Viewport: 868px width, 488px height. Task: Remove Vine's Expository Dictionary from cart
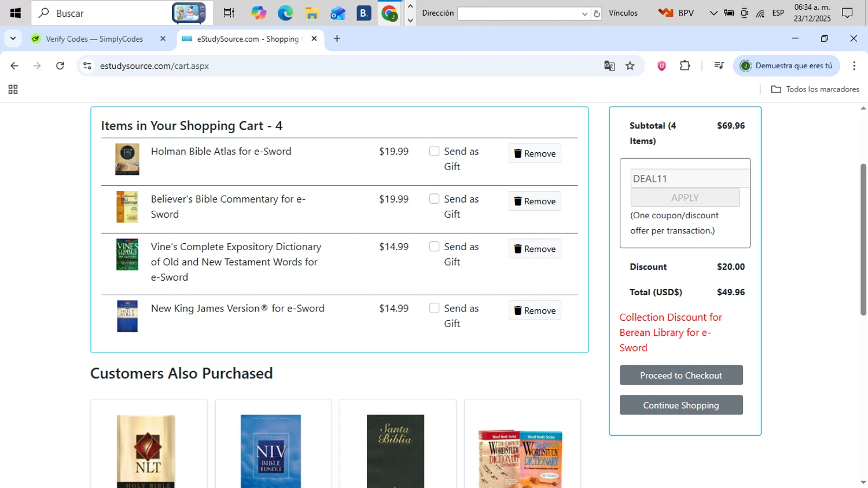pos(535,248)
